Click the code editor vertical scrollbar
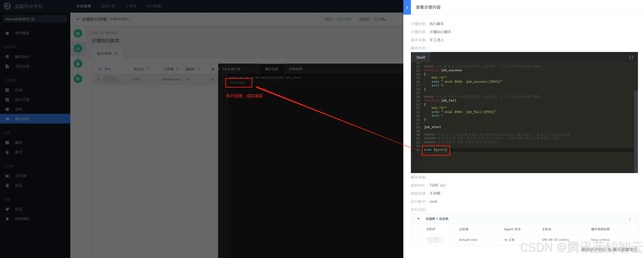Screen dimensions: 644x258 636,132
